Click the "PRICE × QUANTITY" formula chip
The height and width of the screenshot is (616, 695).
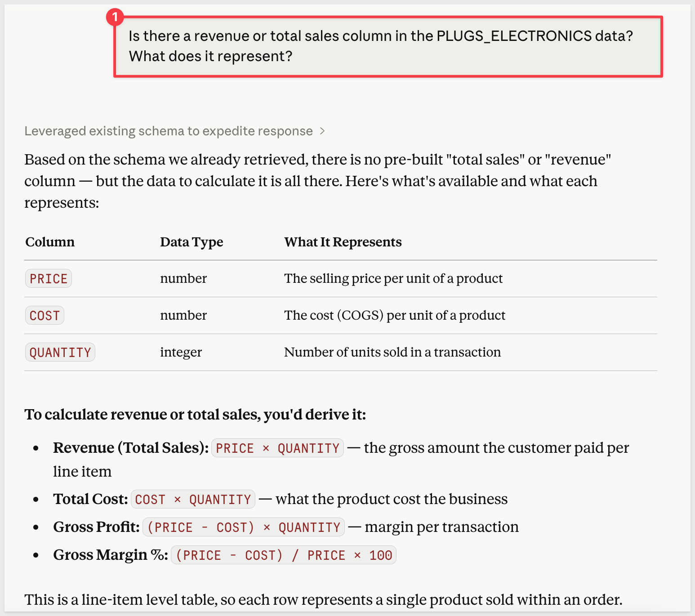(277, 448)
